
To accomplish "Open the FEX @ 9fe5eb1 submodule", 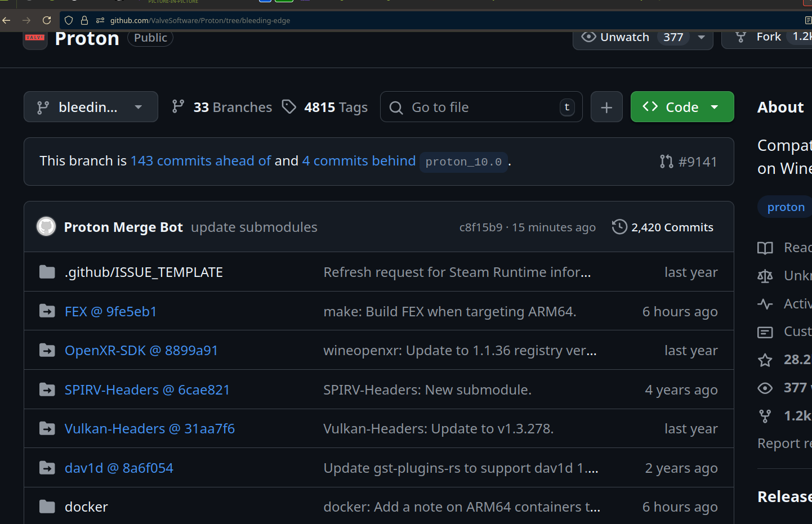I will pyautogui.click(x=110, y=312).
